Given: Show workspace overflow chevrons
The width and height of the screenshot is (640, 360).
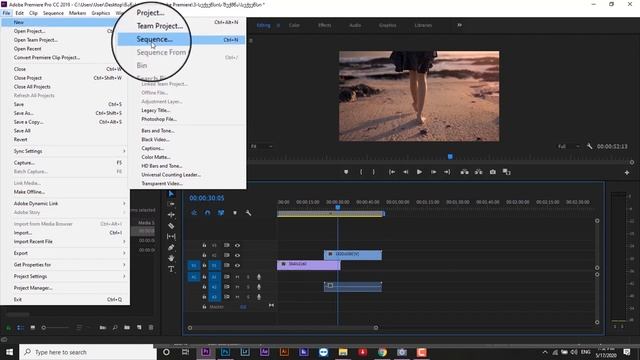Looking at the screenshot, I should pos(460,25).
